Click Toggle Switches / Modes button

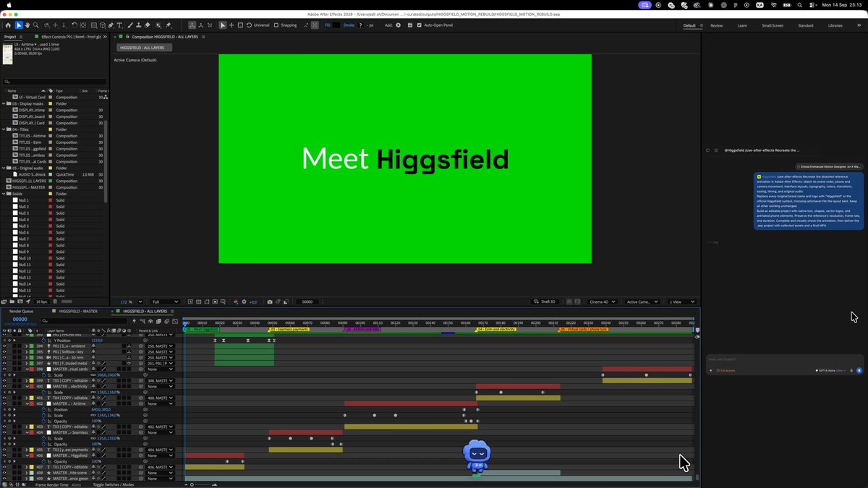(113, 484)
